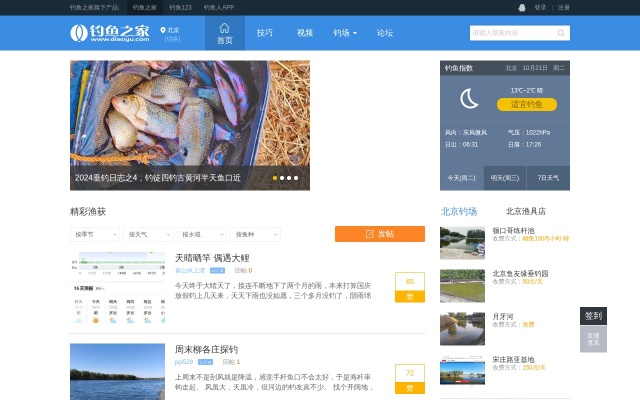The image size is (640, 400).
Task: Go to 首页 with the home icon
Action: point(224,33)
